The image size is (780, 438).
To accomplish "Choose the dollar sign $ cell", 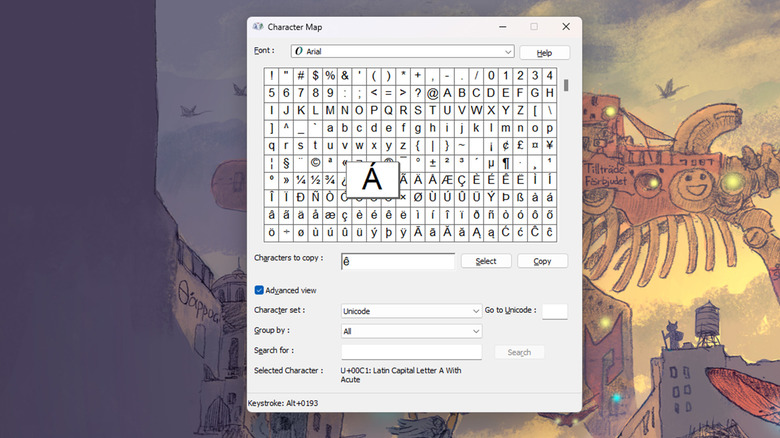I will pyautogui.click(x=315, y=76).
